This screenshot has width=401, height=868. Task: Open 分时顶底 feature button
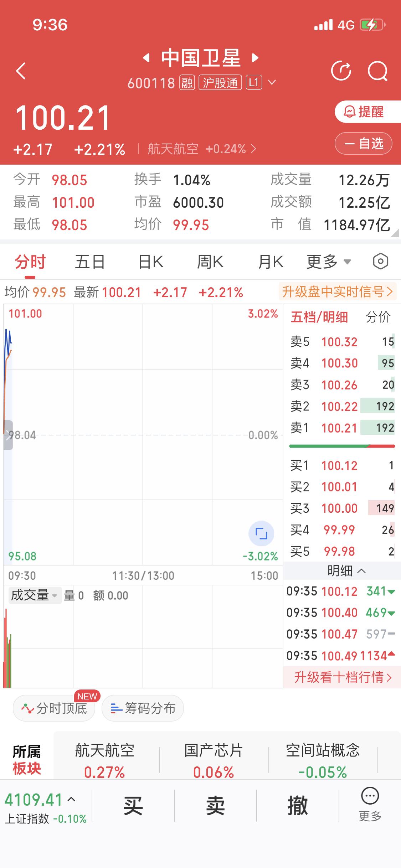(x=54, y=708)
